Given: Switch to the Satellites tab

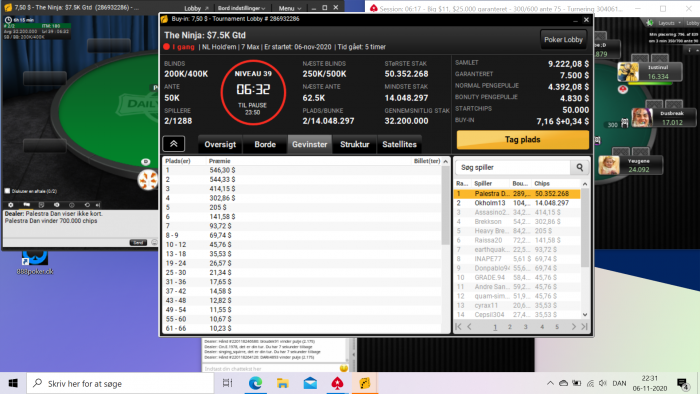Looking at the screenshot, I should pos(399,144).
